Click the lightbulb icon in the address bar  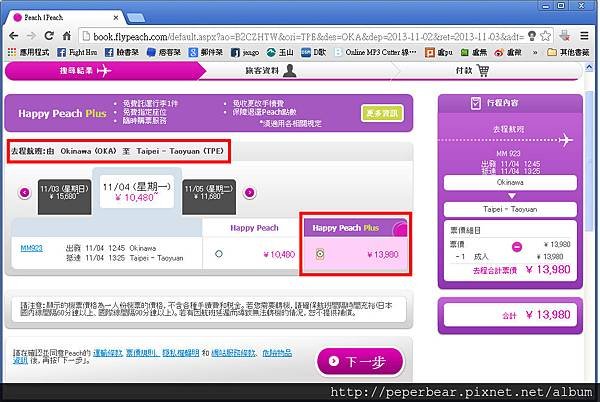[532, 36]
